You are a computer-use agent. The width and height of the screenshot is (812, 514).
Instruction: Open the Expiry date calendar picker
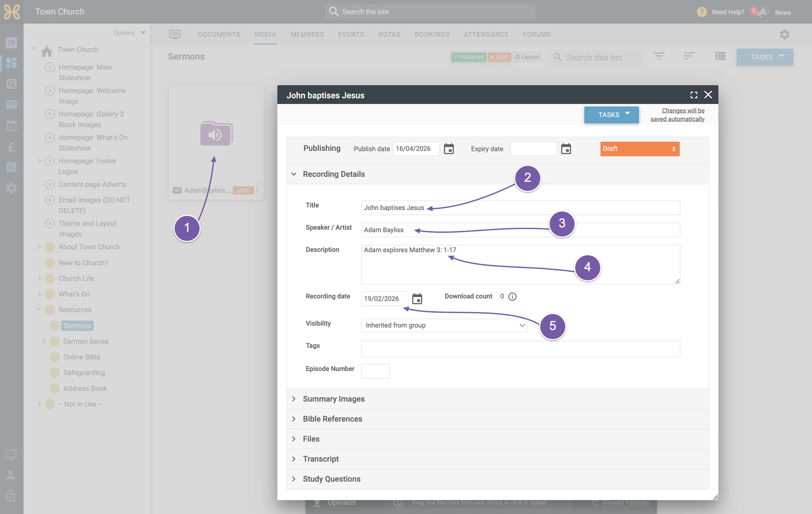(x=566, y=149)
